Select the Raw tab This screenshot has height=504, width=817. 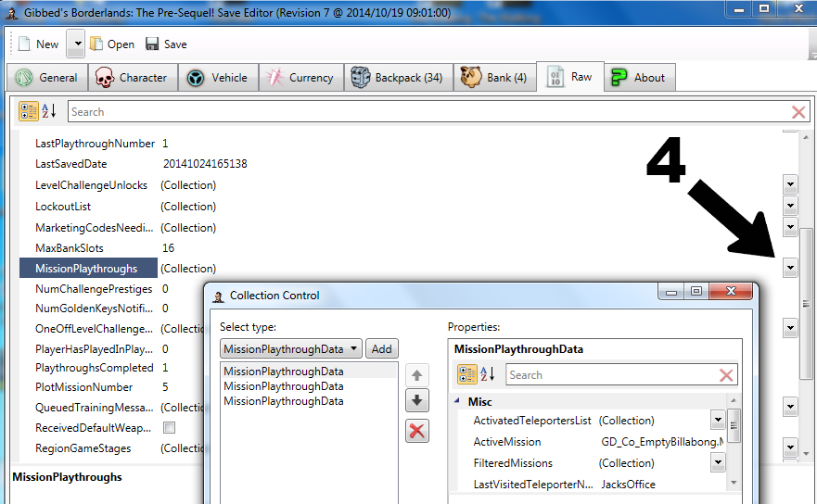[570, 77]
